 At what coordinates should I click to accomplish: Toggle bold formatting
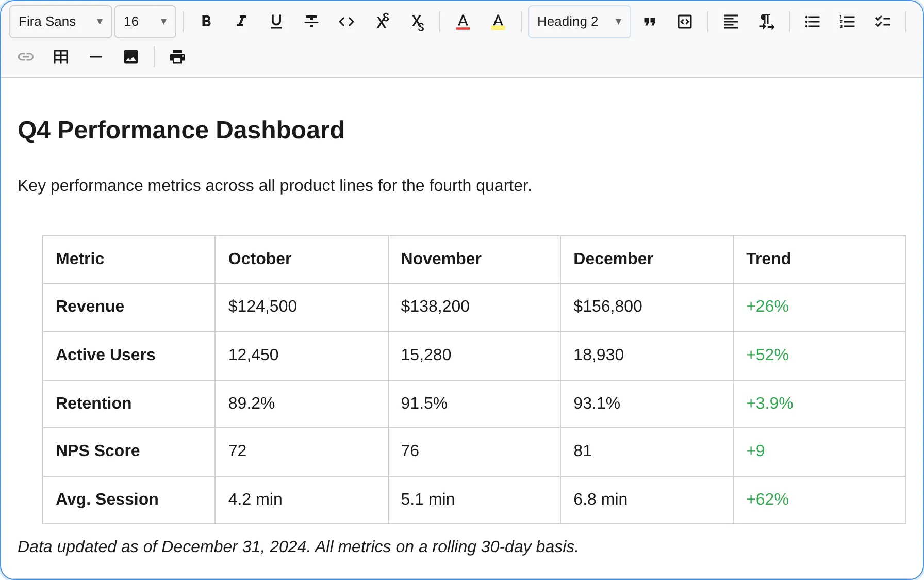[x=206, y=22]
